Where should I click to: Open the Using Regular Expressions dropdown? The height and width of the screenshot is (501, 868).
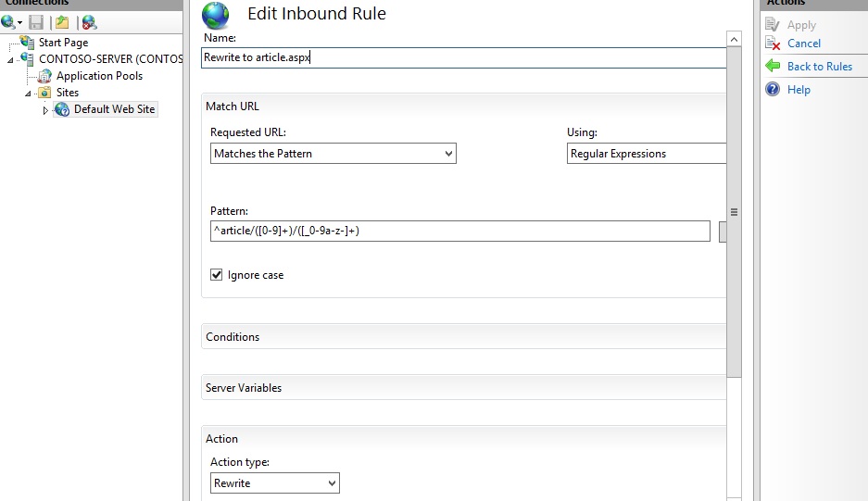tap(646, 154)
